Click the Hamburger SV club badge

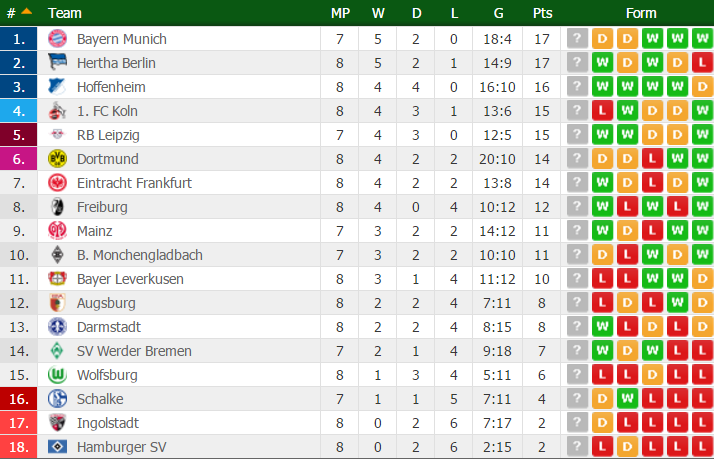56,447
